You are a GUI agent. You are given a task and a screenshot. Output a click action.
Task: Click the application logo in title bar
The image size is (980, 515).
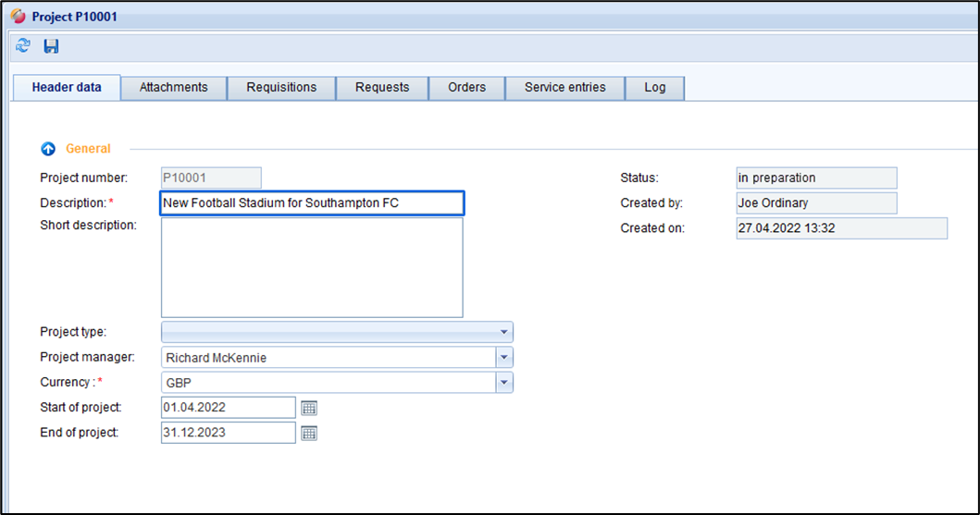point(18,17)
